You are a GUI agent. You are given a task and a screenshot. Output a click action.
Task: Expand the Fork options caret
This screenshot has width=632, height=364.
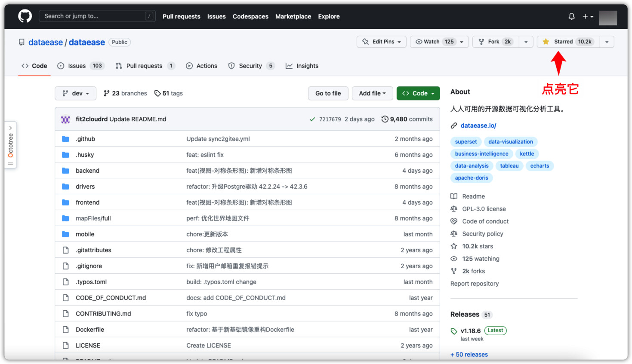[x=526, y=42]
